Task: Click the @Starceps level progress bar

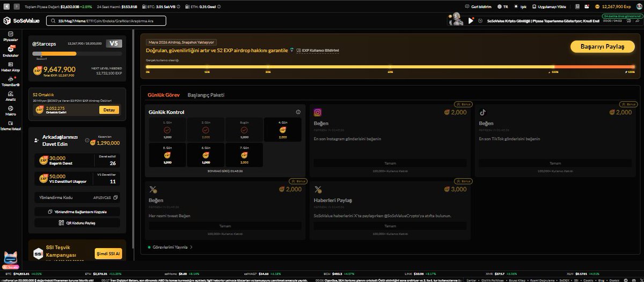Action: pyautogui.click(x=77, y=54)
